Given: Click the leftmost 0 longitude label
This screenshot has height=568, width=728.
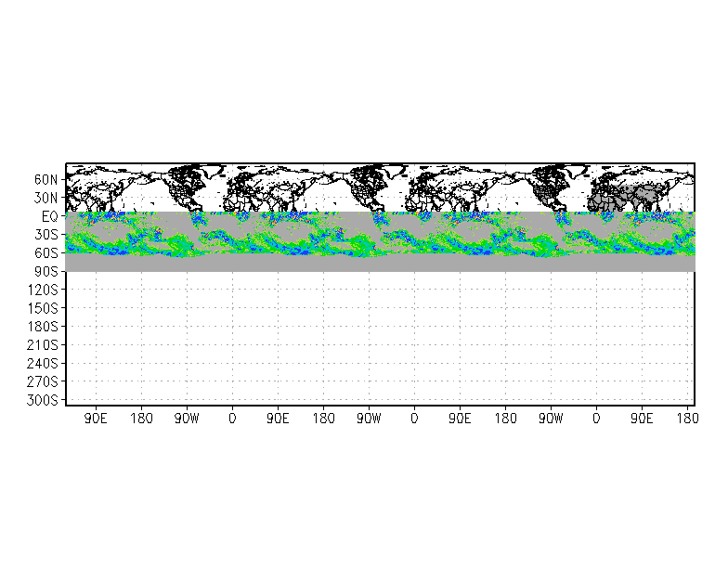Looking at the screenshot, I should pos(232,419).
